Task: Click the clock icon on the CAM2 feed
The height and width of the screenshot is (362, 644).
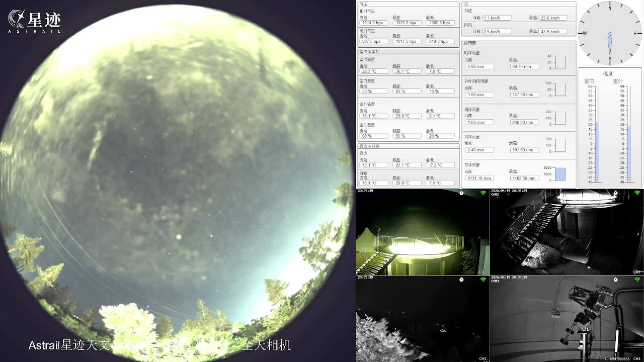Action: pyautogui.click(x=615, y=193)
